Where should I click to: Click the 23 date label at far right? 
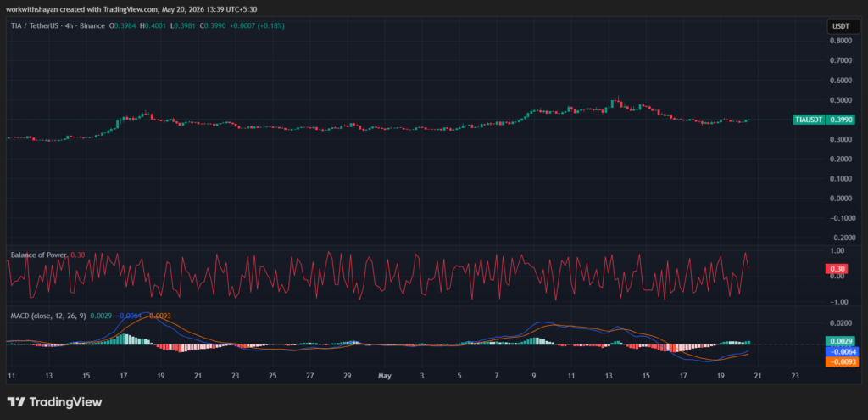(795, 376)
